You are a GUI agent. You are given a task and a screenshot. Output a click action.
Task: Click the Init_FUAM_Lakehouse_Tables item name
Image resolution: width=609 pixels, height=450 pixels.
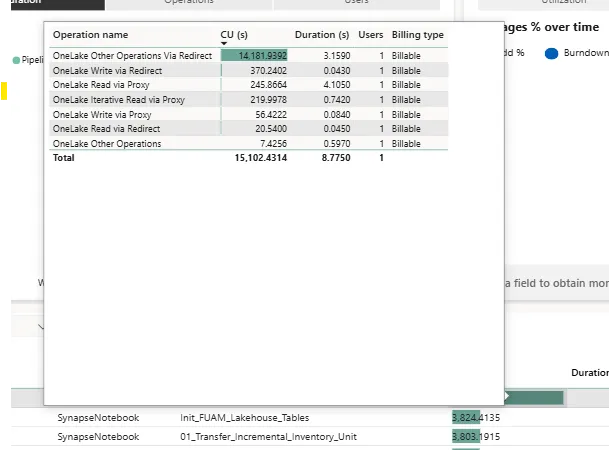pos(244,418)
